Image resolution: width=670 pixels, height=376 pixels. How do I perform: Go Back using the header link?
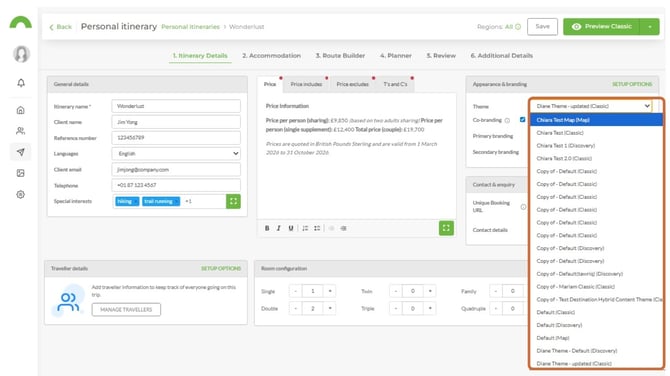(x=61, y=27)
